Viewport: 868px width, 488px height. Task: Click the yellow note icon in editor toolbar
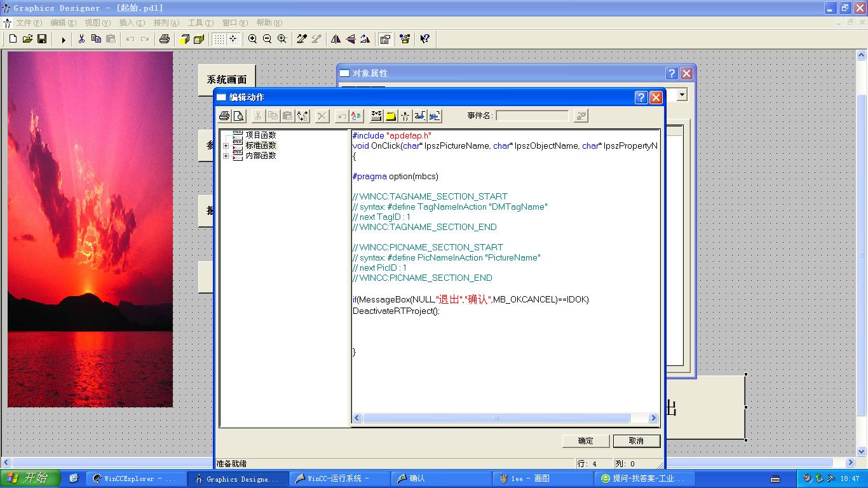(391, 116)
